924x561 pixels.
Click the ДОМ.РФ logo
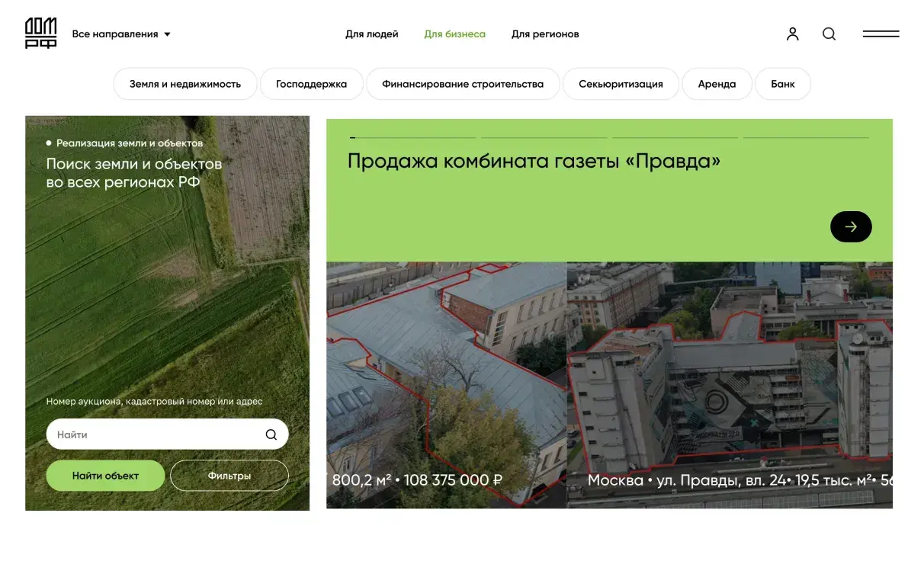pos(40,34)
